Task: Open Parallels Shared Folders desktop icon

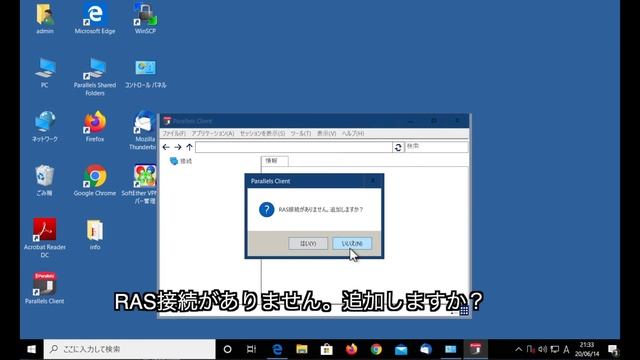Action: [95, 77]
